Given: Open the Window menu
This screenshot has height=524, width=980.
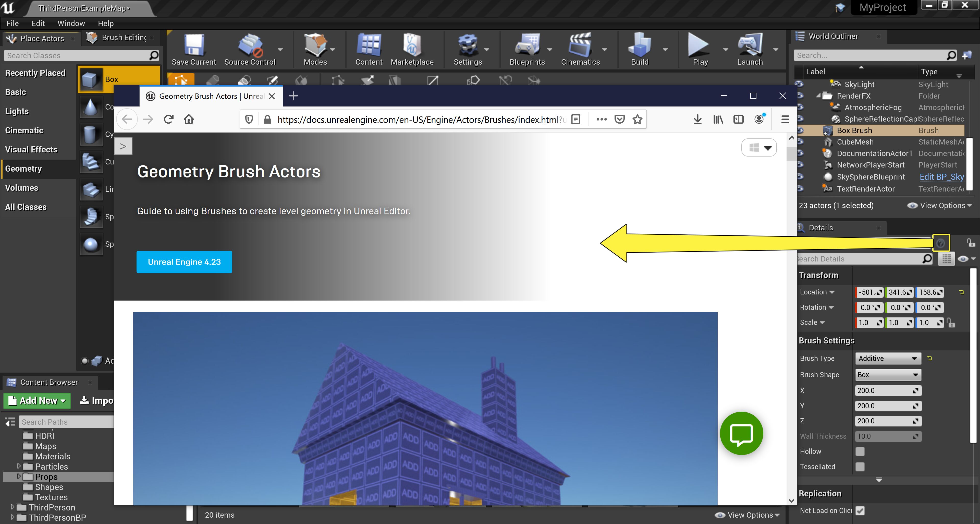Looking at the screenshot, I should tap(71, 23).
